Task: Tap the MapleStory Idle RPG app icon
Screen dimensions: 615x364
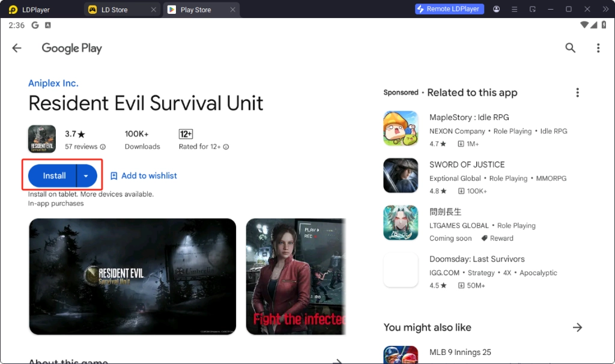Action: [x=401, y=129]
